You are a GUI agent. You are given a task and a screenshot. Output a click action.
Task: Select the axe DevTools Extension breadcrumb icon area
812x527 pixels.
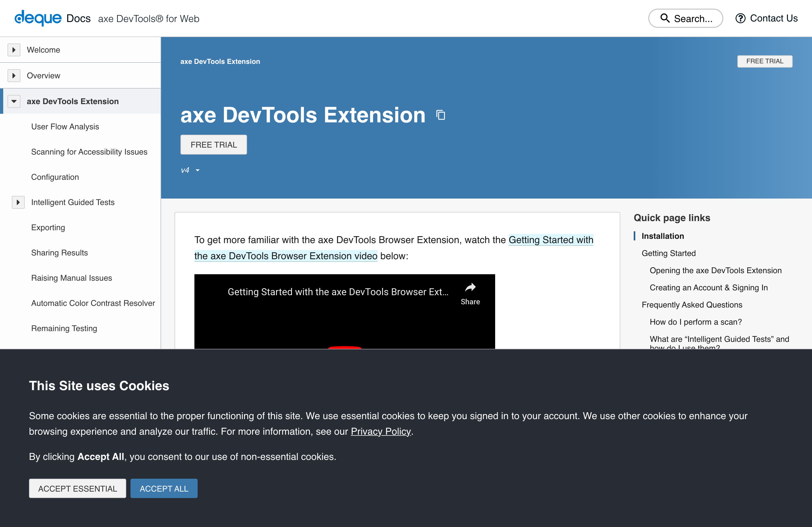[x=220, y=61]
